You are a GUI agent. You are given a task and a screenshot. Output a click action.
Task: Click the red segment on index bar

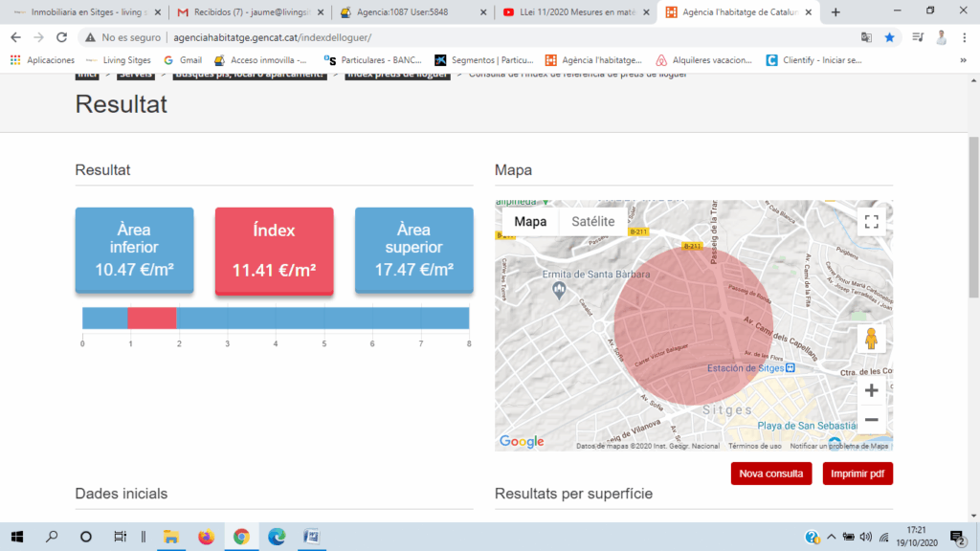coord(152,319)
